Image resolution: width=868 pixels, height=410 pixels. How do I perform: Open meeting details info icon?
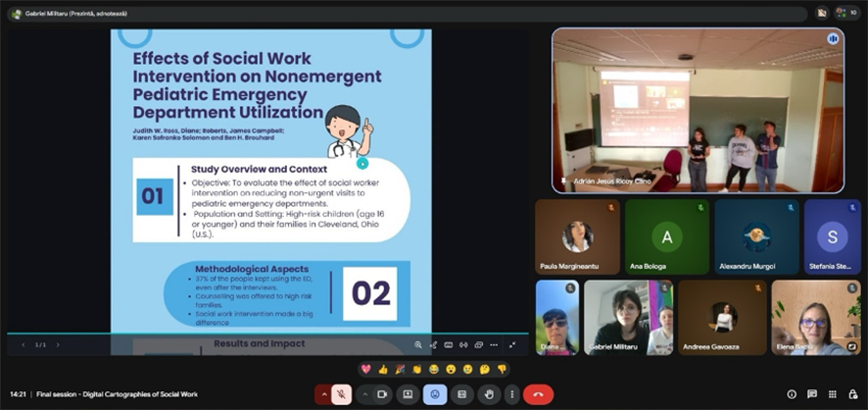point(792,394)
